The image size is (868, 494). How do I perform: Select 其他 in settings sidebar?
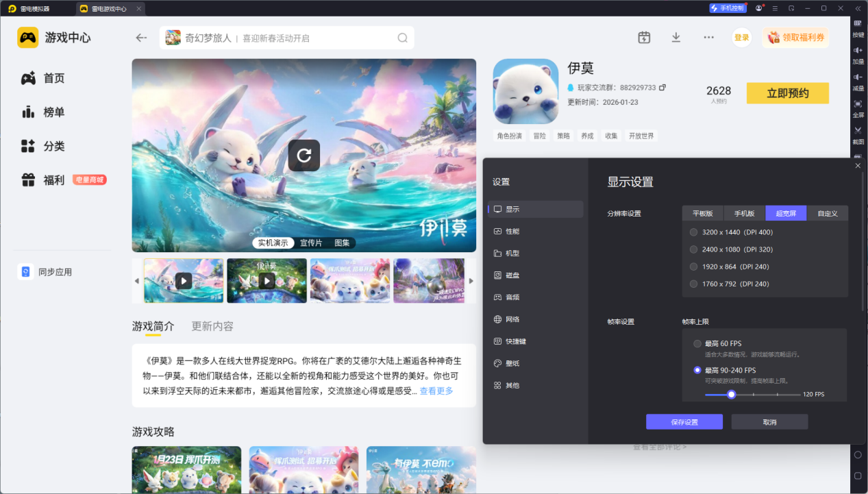[535, 385]
